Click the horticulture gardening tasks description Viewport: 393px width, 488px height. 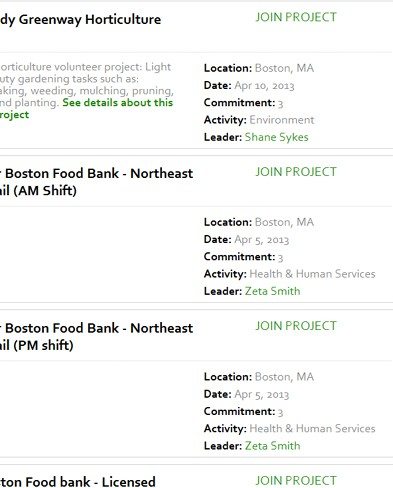tap(86, 85)
